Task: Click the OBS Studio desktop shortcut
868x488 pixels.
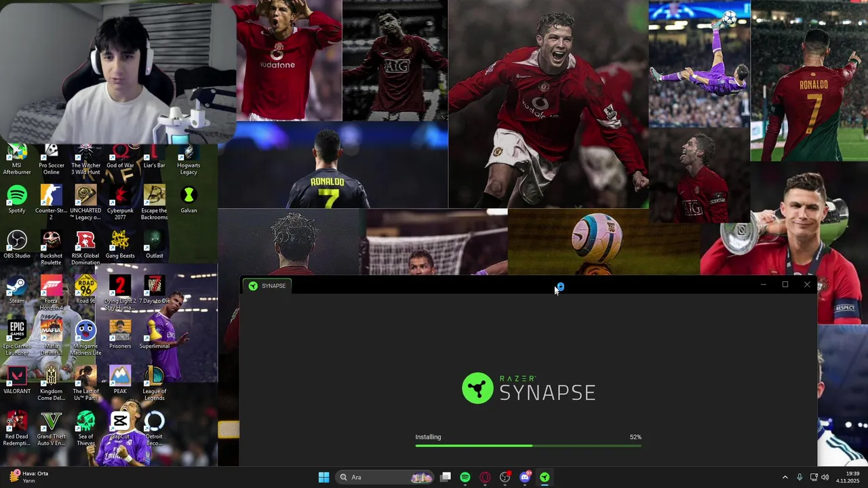Action: point(17,245)
